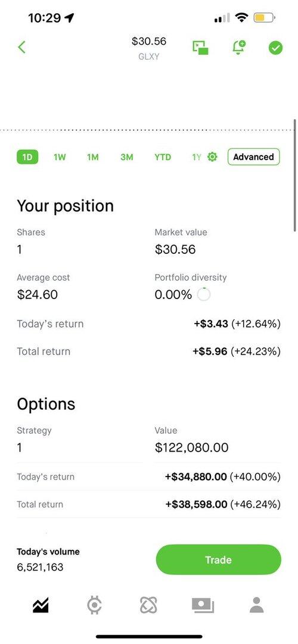The image size is (298, 644).
Task: Open the Advanced chart button
Action: tap(254, 157)
